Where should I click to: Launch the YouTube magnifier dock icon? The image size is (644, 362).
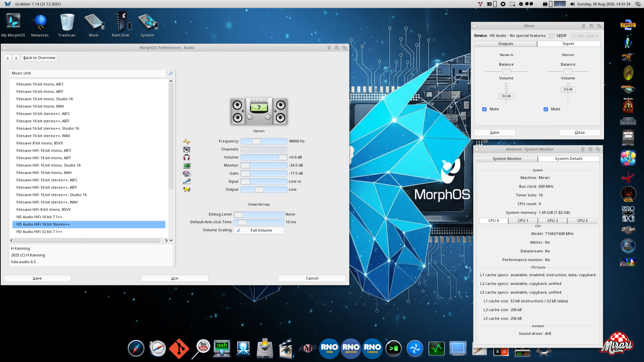[x=201, y=348]
